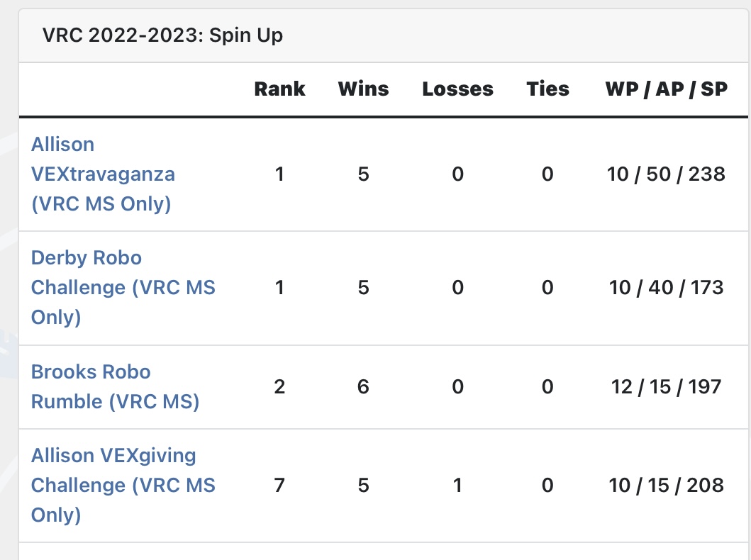Screen dimensions: 751x560
Task: Click the Wins column header
Action: click(x=364, y=89)
